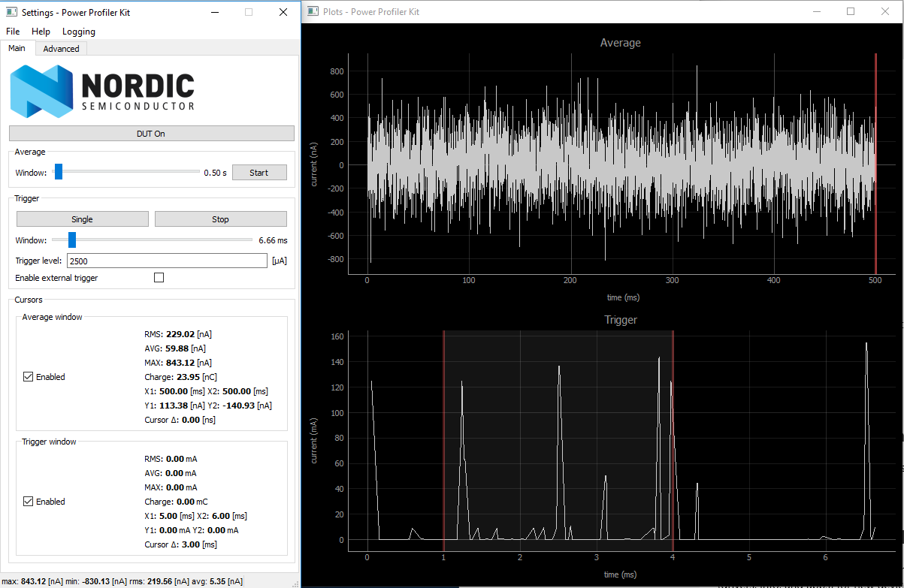904x588 pixels.
Task: Switch to the Main tab
Action: click(x=17, y=48)
